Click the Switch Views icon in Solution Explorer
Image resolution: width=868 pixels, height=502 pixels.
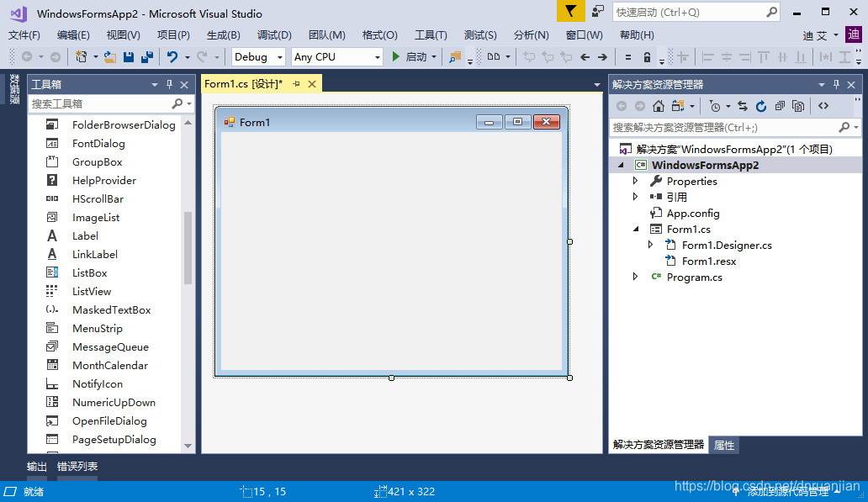point(678,106)
